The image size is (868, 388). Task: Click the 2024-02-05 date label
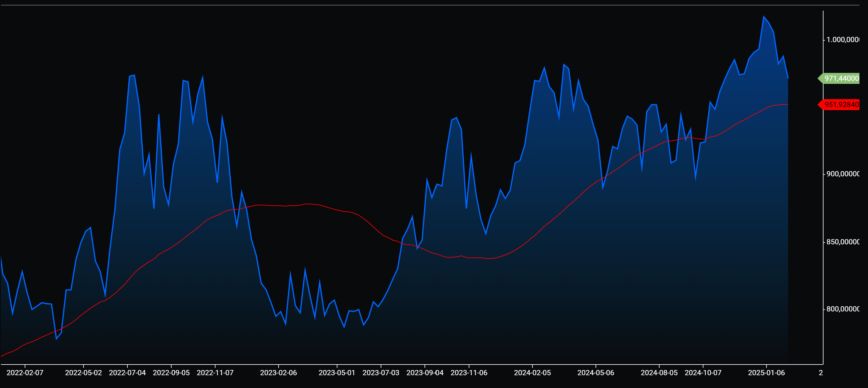click(x=532, y=373)
